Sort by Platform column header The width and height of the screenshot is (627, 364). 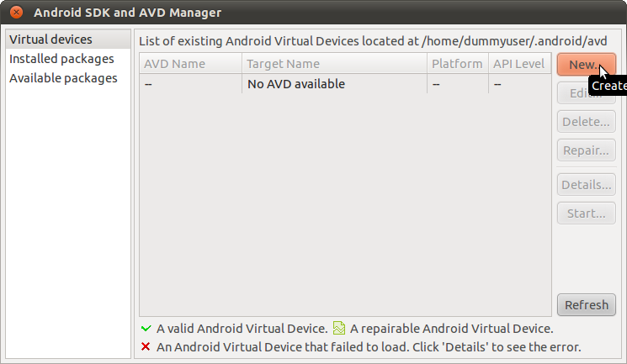[458, 64]
